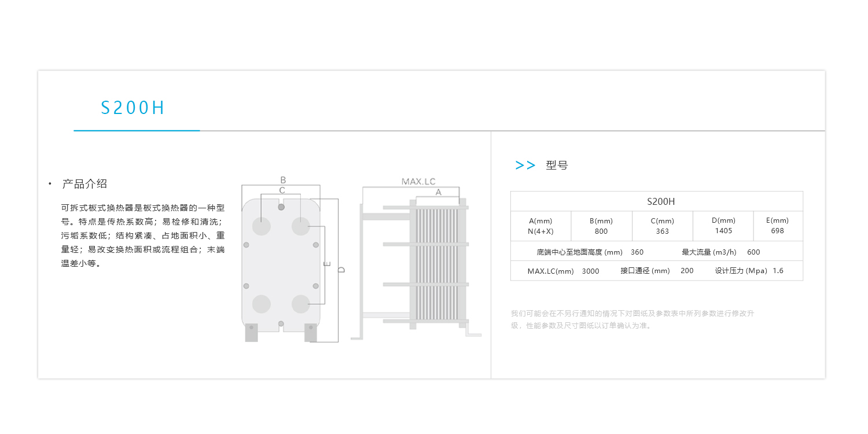Click the 最大流量 (m3/h) value 600
Image resolution: width=868 pixels, height=434 pixels.
tap(753, 252)
